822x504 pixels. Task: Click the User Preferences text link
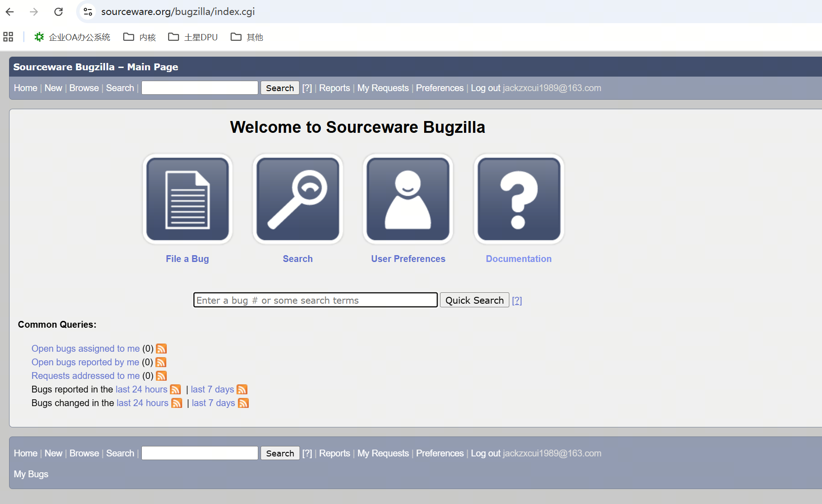click(x=408, y=259)
